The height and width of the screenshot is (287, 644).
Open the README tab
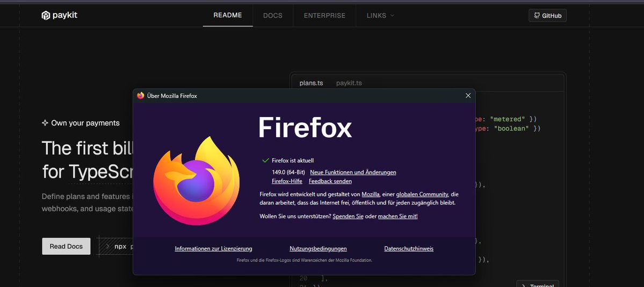click(228, 15)
